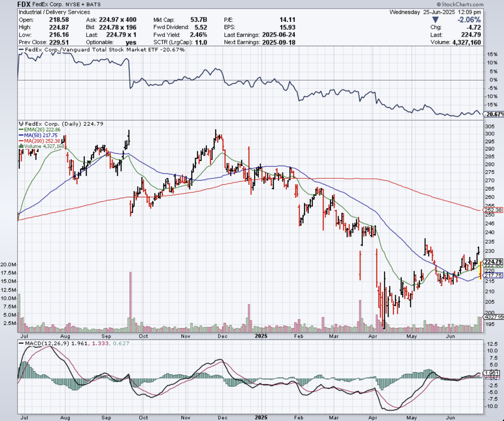Click the High value 224.87
The height and width of the screenshot is (421, 504).
59,27
